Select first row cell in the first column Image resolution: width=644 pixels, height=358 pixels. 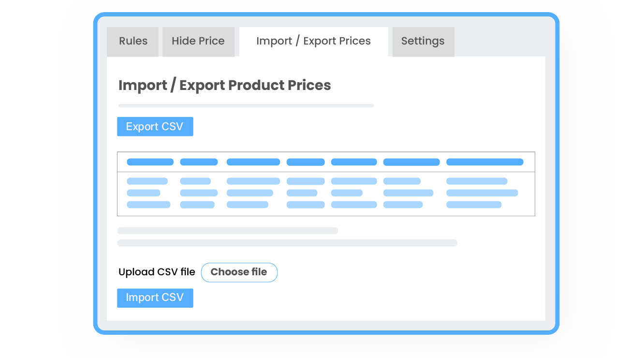(x=147, y=181)
